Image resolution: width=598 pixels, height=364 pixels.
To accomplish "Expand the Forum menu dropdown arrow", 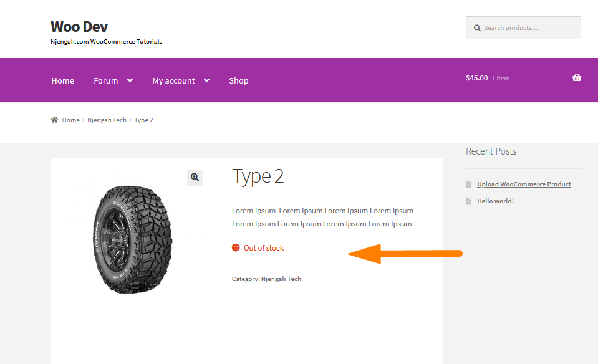I will coord(130,80).
